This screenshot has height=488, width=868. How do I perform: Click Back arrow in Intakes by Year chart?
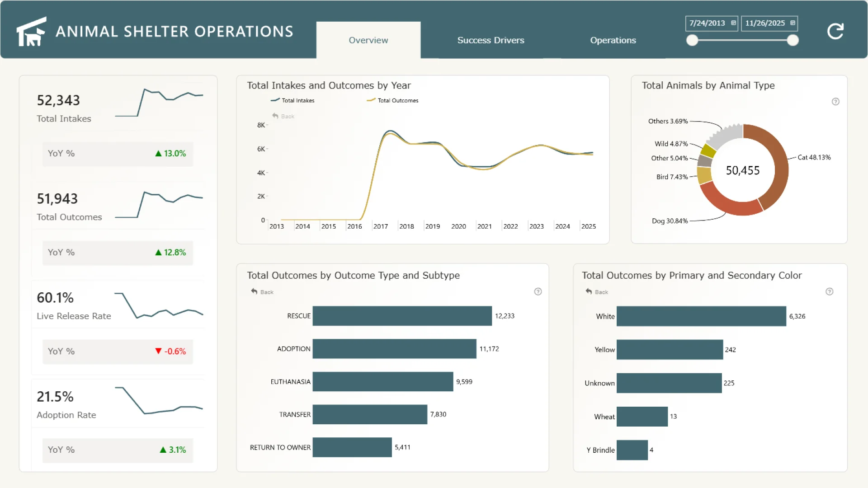pos(275,116)
